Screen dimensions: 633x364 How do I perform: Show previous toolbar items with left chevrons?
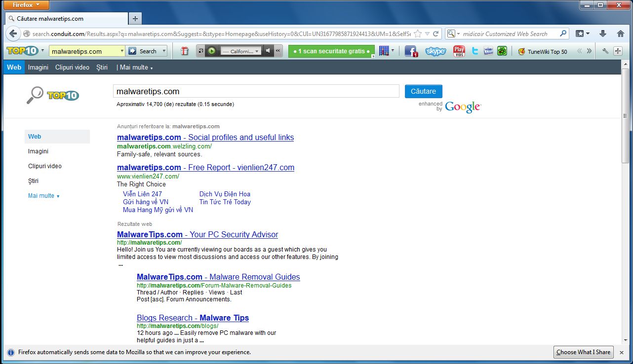click(580, 51)
